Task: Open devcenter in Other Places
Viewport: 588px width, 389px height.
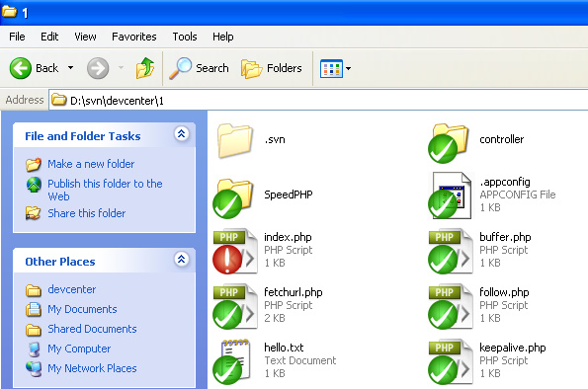Action: [x=71, y=289]
